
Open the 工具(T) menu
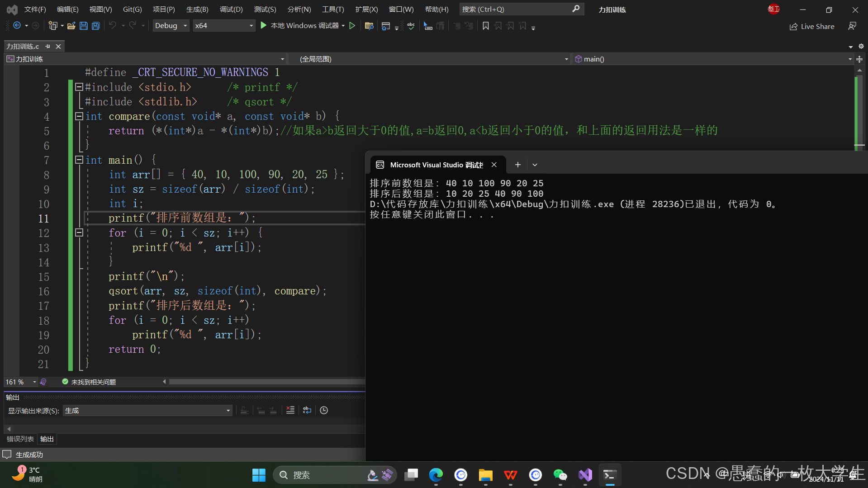(x=333, y=9)
